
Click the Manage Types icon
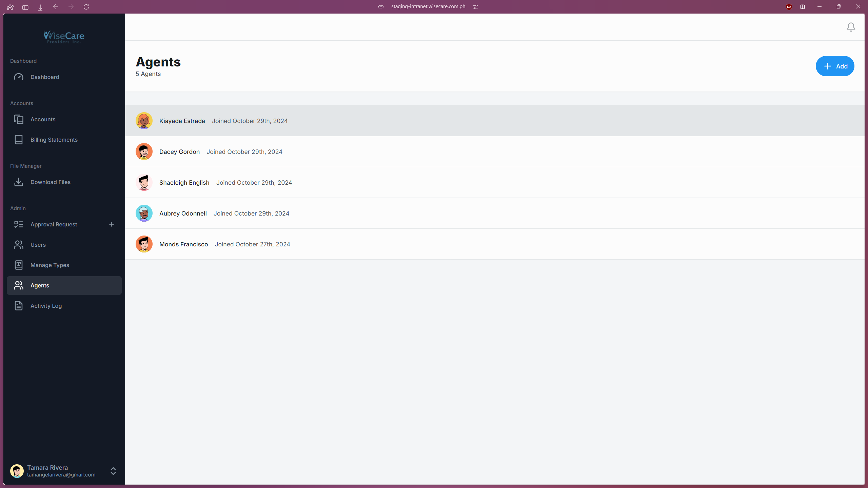[19, 265]
